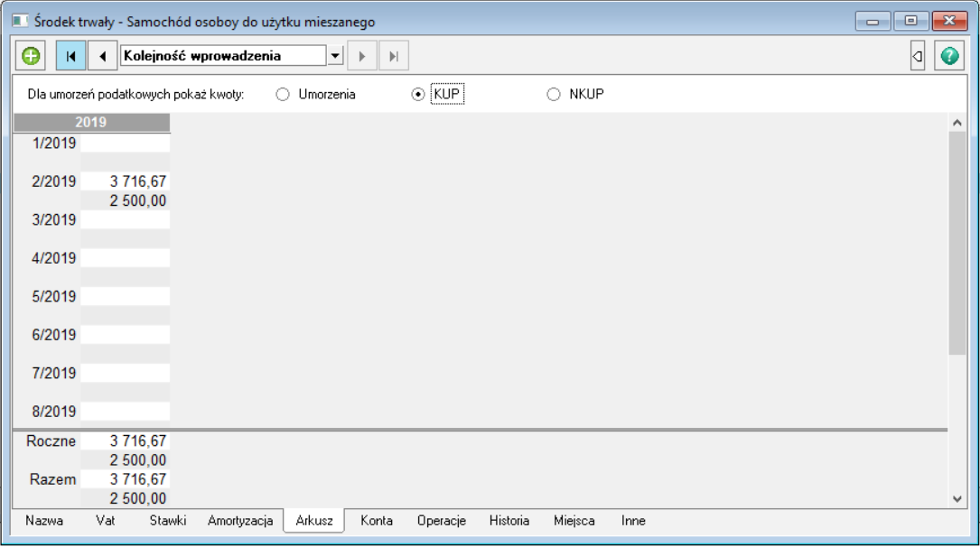980x547 pixels.
Task: Select the Umorzenia radio option
Action: [283, 94]
